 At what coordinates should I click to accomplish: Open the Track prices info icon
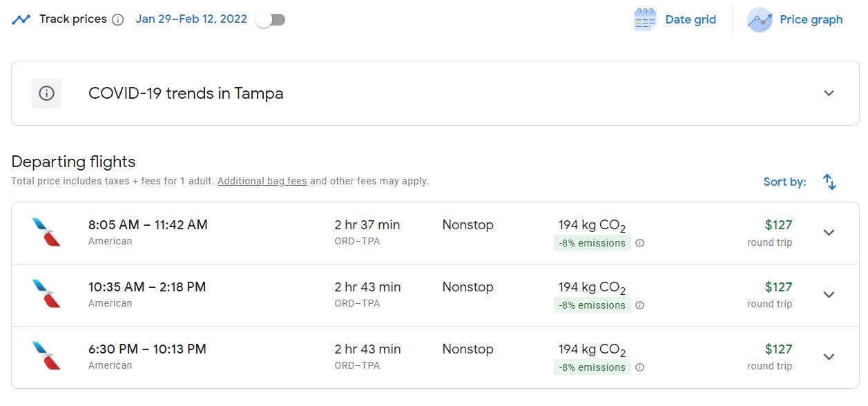[x=118, y=19]
